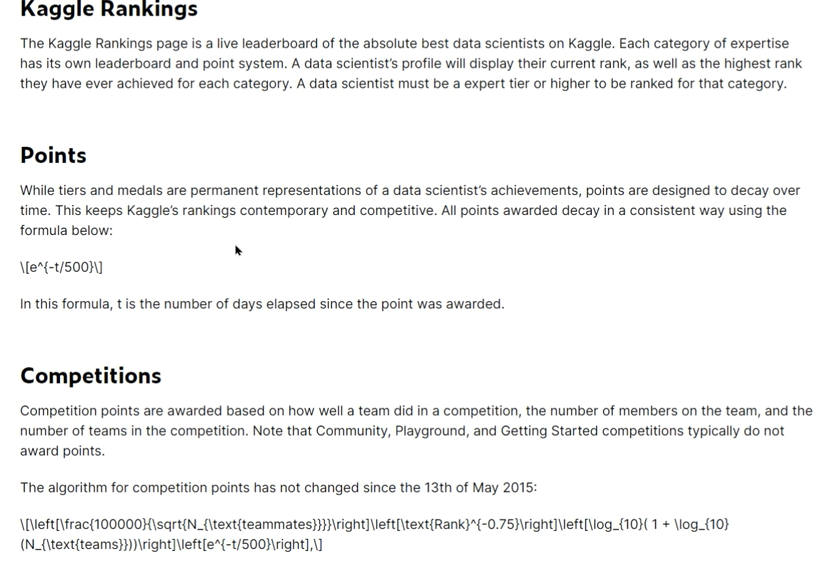Click the "Kaggle Rankings" heading
The width and height of the screenshot is (831, 566).
(109, 10)
